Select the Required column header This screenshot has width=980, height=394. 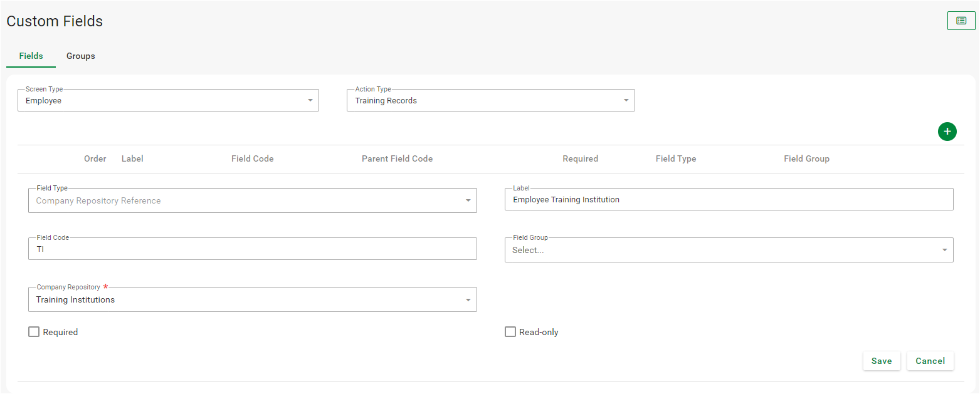580,159
